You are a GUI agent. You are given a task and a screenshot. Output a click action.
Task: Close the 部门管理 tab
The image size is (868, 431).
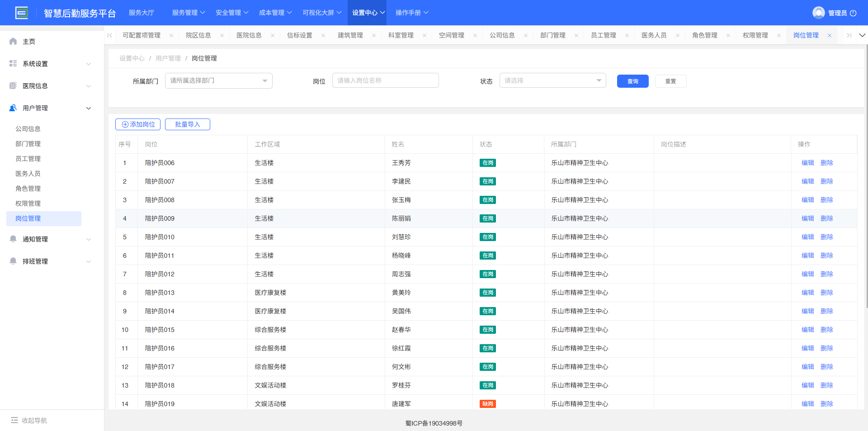pos(576,35)
